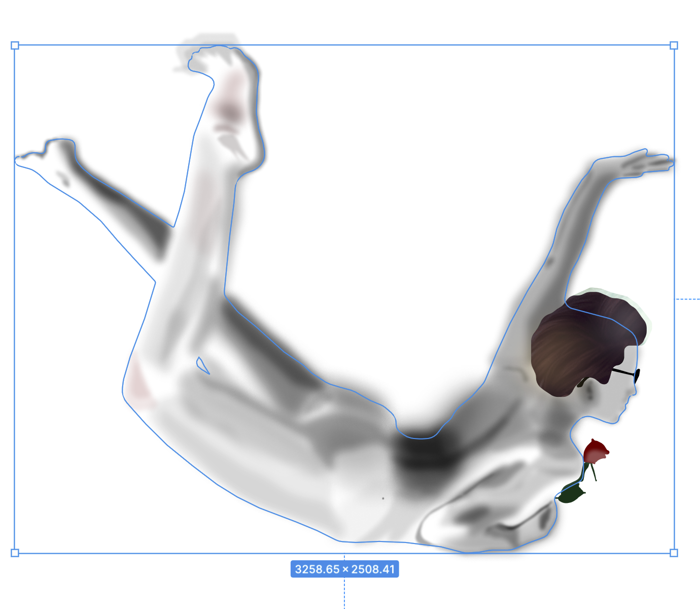Click the small dark dot on the torso
The width and height of the screenshot is (700, 609).
click(383, 498)
